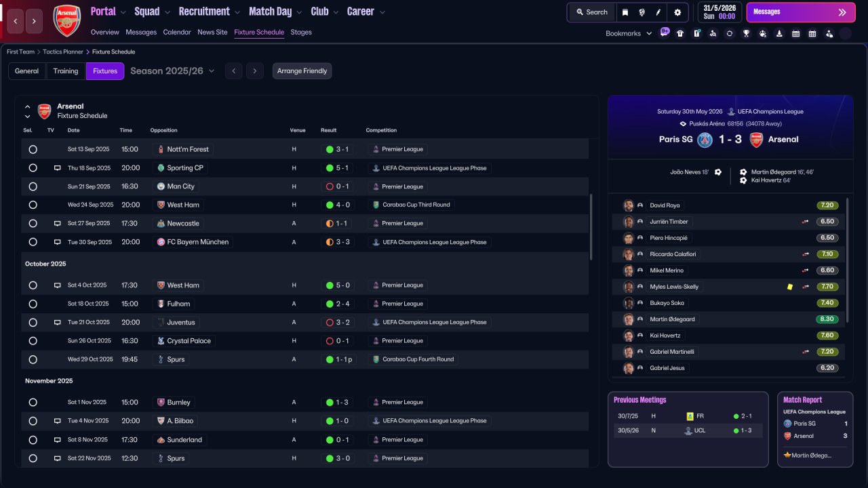Click the TV icon on the Sporting CP row

tap(57, 168)
